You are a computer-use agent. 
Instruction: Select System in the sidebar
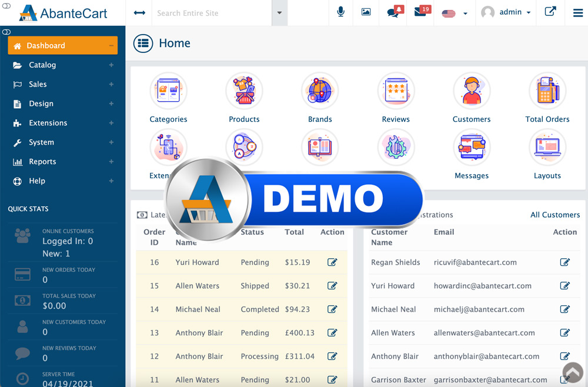click(x=63, y=142)
